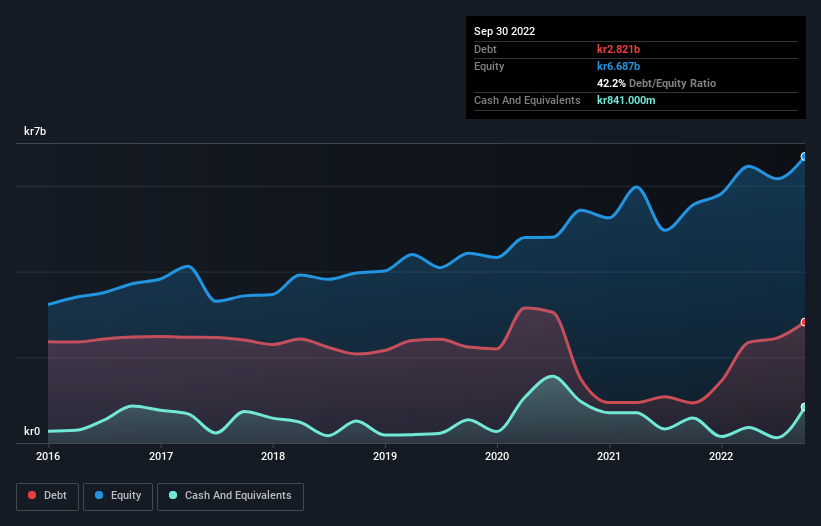Click the kr7b y-axis label
The height and width of the screenshot is (526, 821).
(35, 131)
